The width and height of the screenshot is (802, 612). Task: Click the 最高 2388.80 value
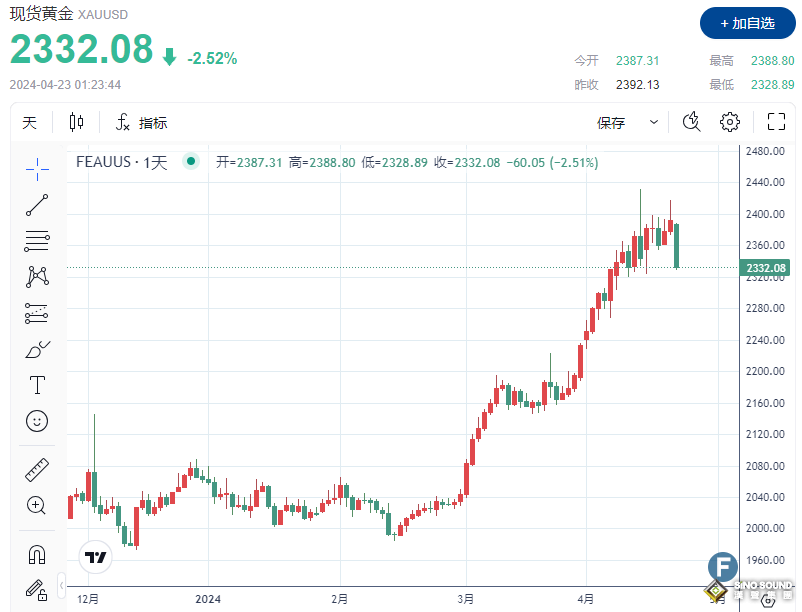[773, 61]
